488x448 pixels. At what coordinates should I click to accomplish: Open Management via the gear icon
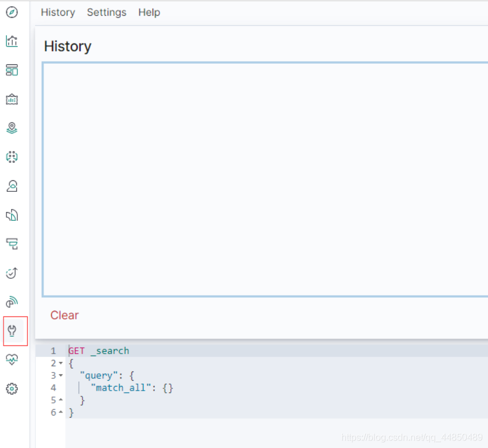tap(12, 388)
